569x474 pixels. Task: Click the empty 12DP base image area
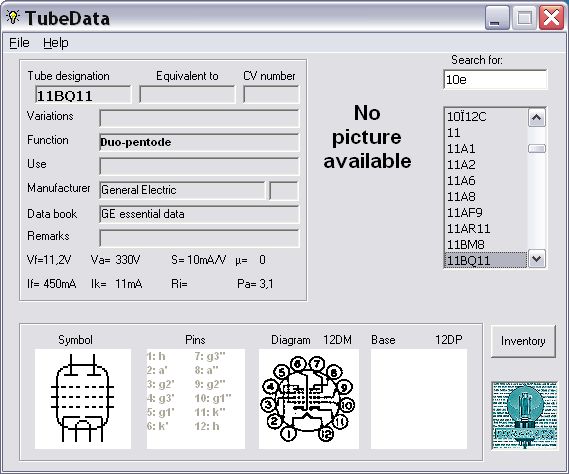[x=419, y=399]
